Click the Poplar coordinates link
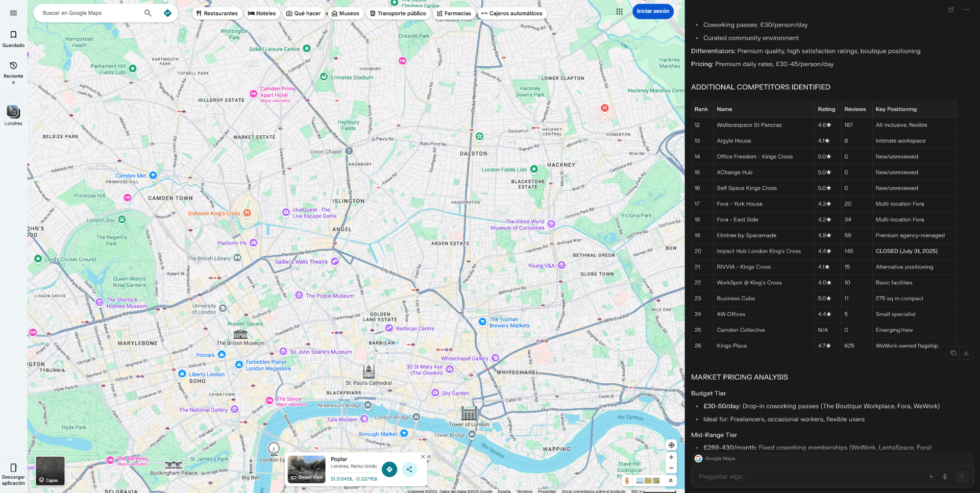This screenshot has height=493, width=980. point(354,479)
